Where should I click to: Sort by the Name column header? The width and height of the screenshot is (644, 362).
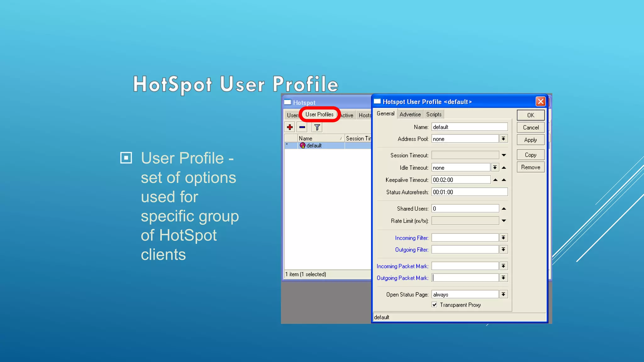tap(321, 138)
